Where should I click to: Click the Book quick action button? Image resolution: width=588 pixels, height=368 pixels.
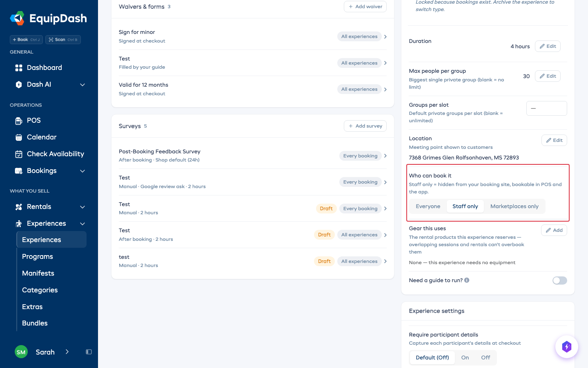pos(26,40)
